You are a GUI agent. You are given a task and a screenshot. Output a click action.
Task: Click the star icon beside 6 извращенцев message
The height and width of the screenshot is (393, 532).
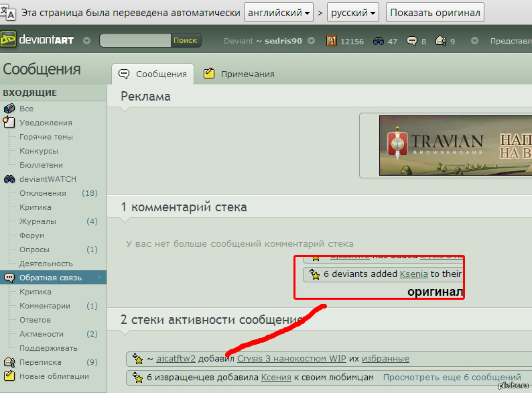(x=137, y=378)
